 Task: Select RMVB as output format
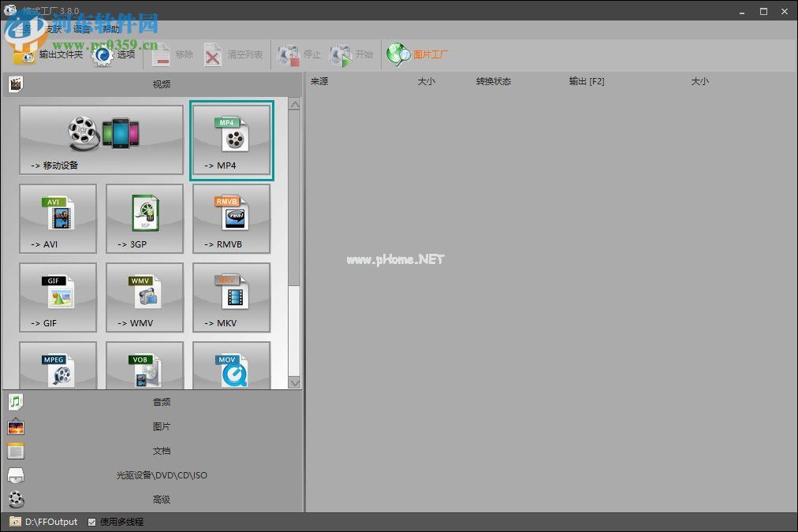pos(231,218)
